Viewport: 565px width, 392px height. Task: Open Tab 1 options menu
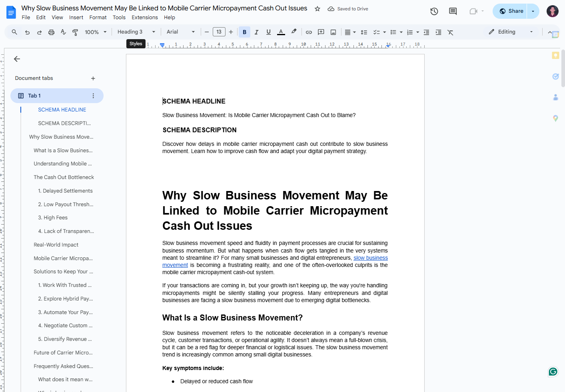(x=93, y=96)
